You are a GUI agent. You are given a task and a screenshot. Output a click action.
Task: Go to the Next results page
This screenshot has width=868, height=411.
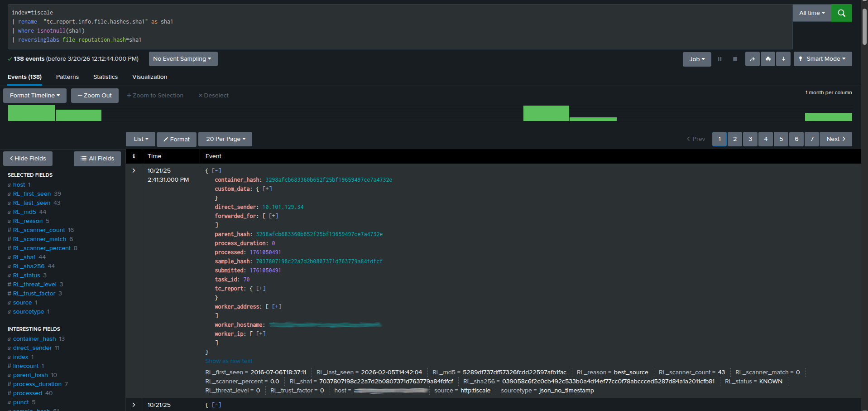click(835, 139)
